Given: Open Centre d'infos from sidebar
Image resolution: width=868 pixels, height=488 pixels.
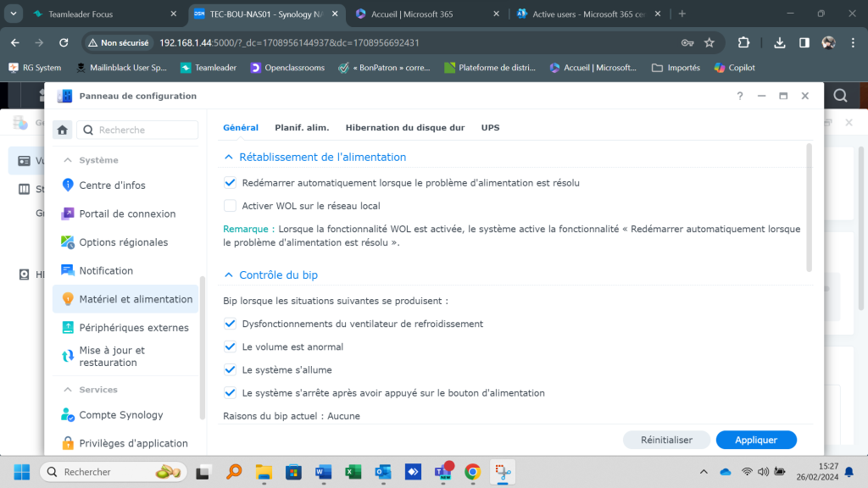Looking at the screenshot, I should coord(112,186).
